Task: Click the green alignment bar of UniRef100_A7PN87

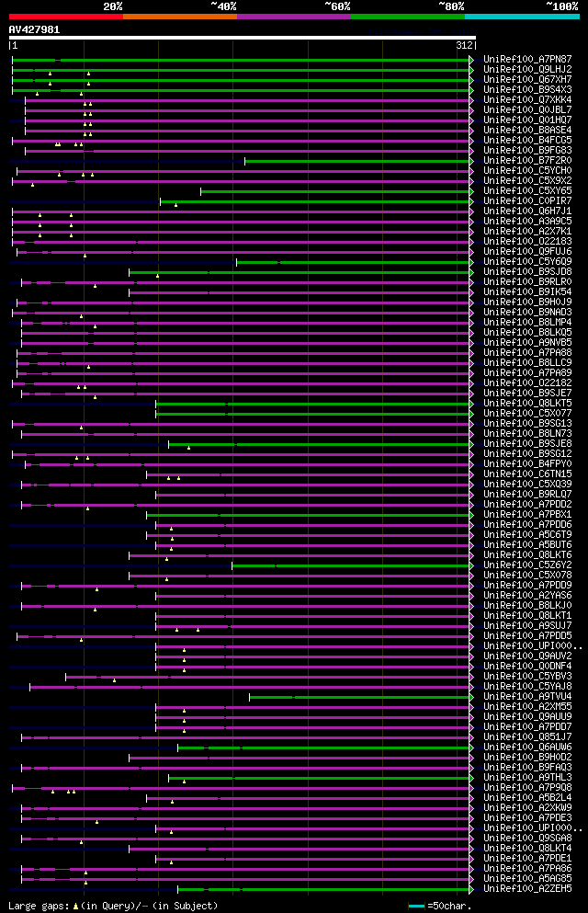Action: point(242,60)
